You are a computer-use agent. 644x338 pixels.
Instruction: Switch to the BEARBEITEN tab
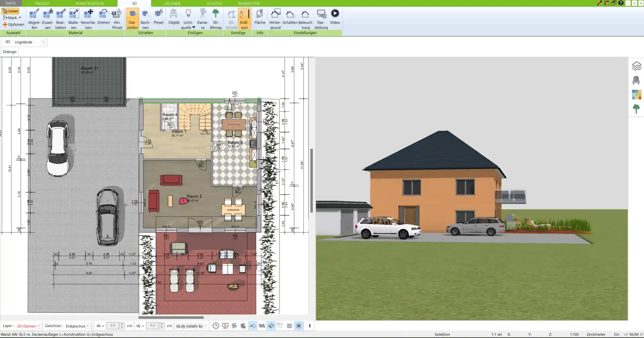(x=248, y=3)
